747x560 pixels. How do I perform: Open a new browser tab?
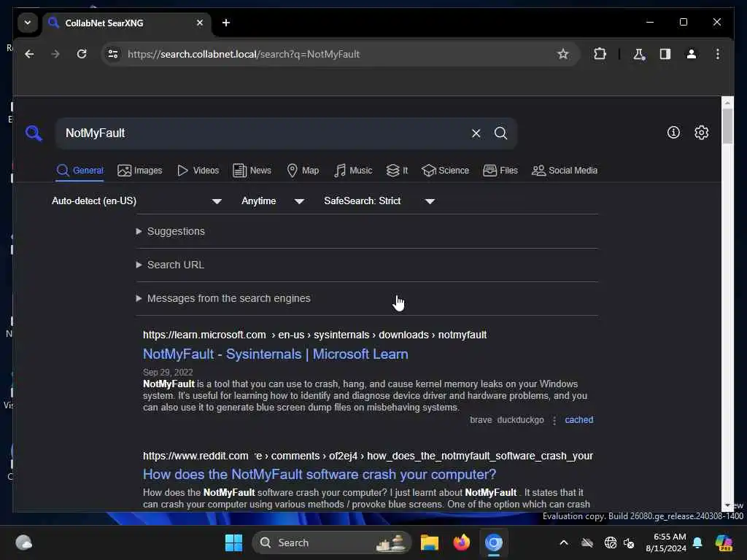pyautogui.click(x=226, y=23)
